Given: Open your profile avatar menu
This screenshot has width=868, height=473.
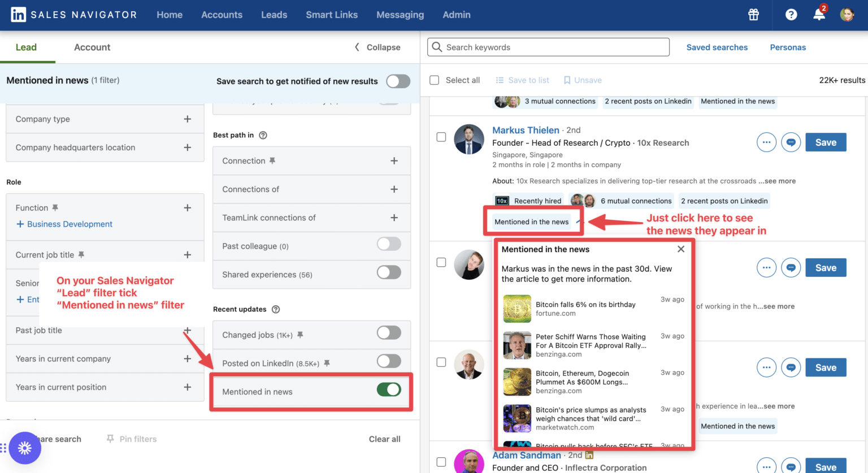Looking at the screenshot, I should (x=847, y=15).
